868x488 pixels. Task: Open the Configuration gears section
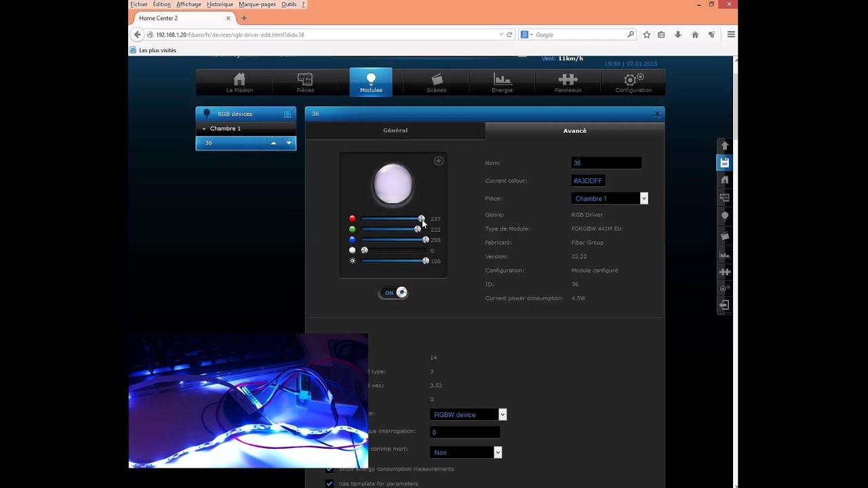click(x=633, y=83)
